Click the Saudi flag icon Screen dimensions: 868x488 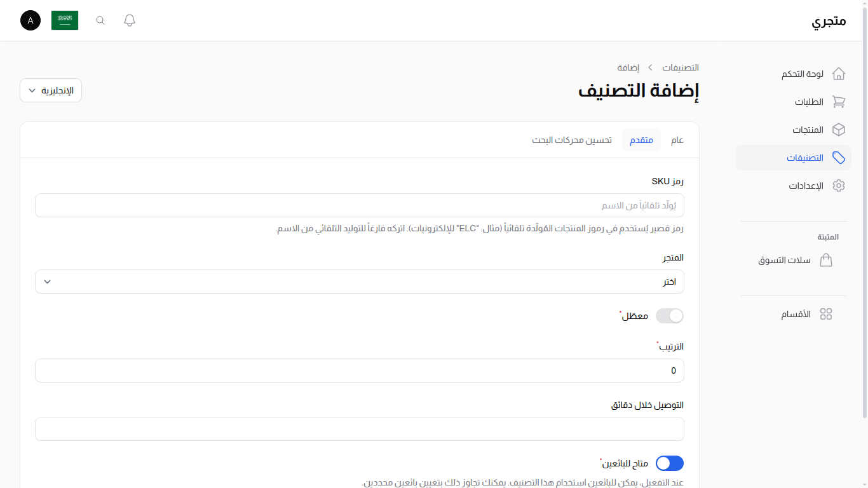64,20
